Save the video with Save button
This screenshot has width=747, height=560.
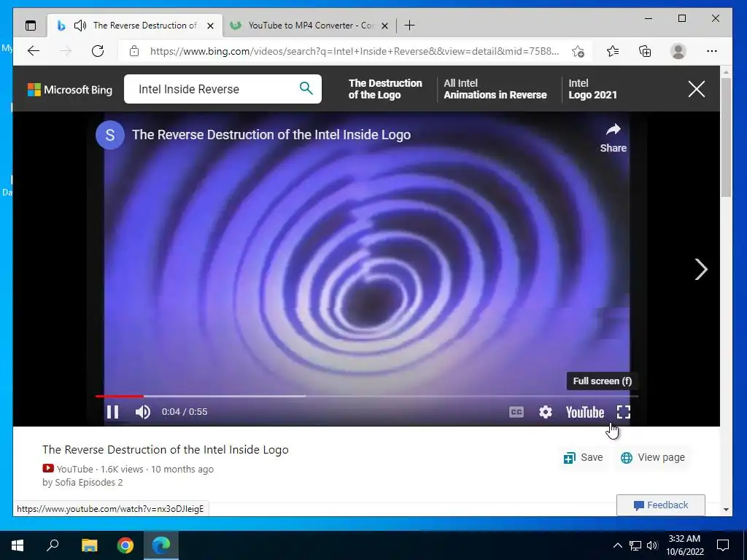point(583,458)
